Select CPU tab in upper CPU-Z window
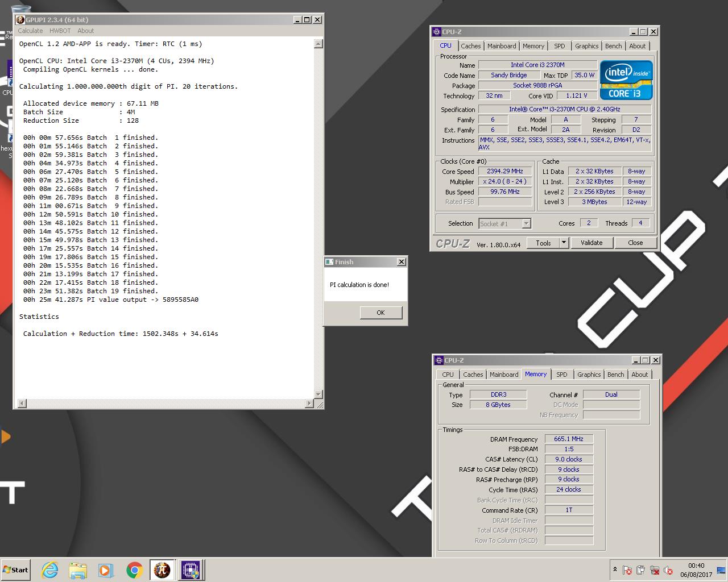This screenshot has width=728, height=582. [446, 45]
